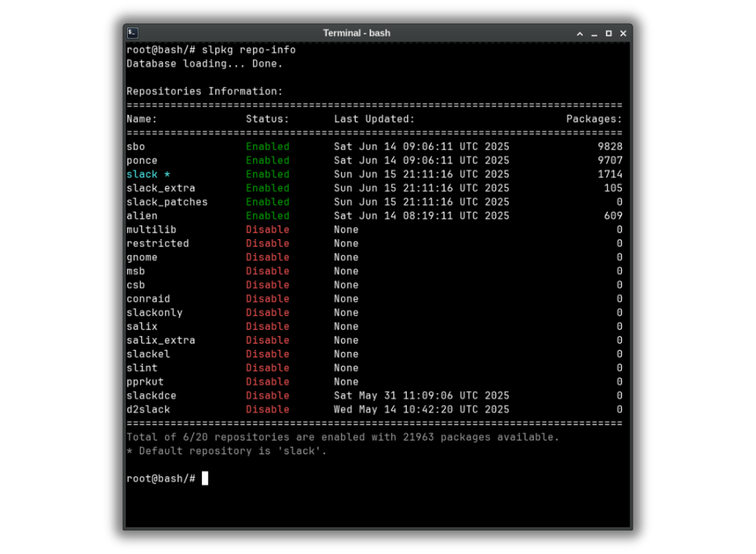Click the package count 1714
The height and width of the screenshot is (554, 756).
pyautogui.click(x=610, y=174)
